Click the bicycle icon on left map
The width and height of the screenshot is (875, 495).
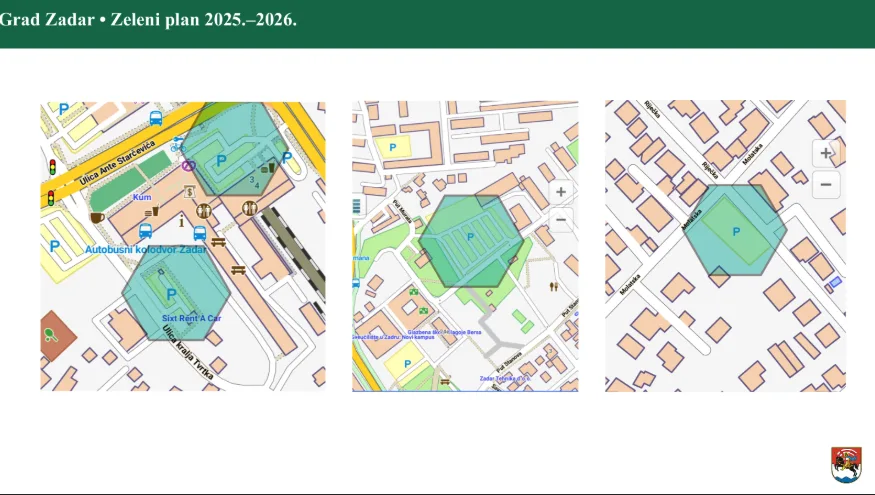pyautogui.click(x=178, y=145)
